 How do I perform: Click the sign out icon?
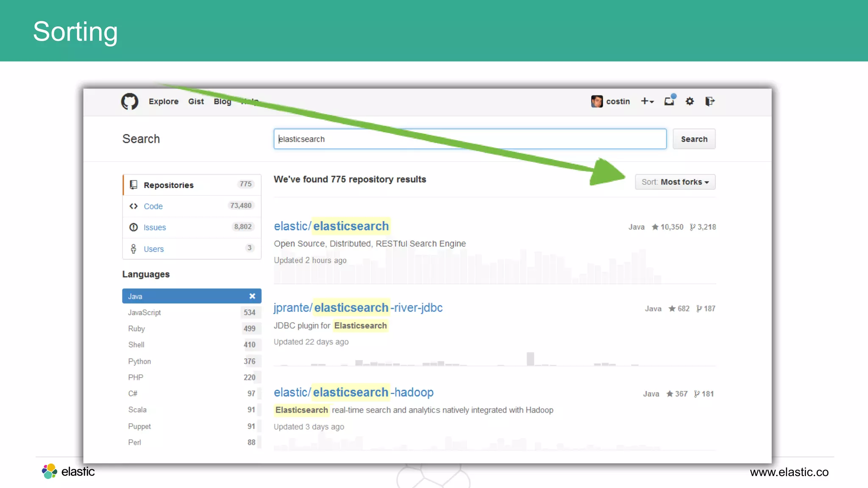pos(710,101)
